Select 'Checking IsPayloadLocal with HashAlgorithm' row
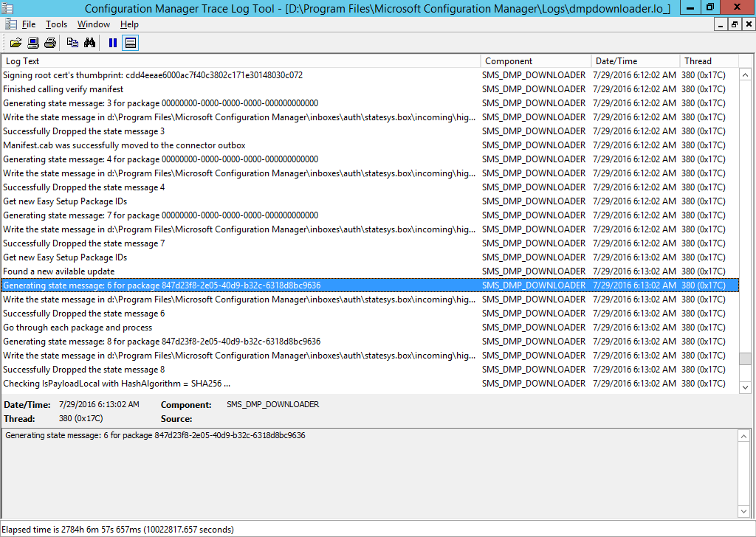 tap(370, 384)
